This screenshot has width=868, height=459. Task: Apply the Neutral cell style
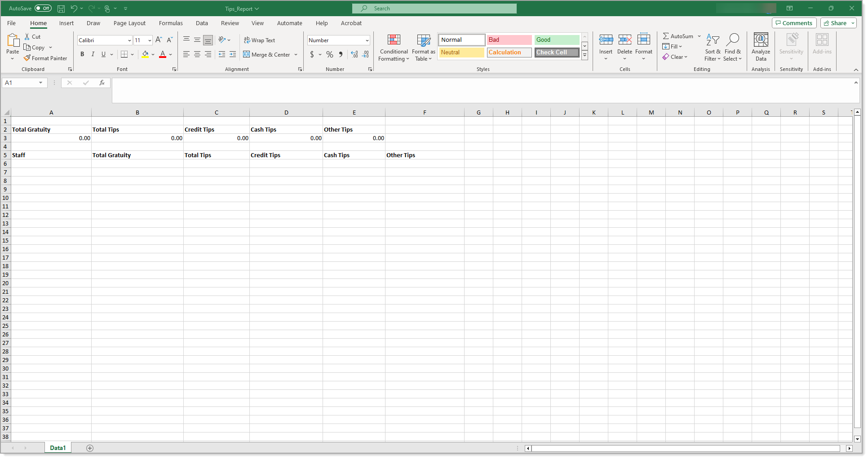pyautogui.click(x=462, y=53)
